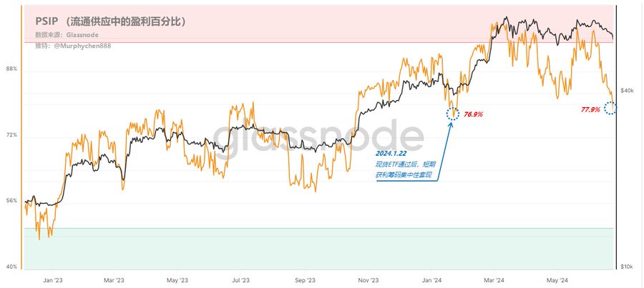Click the May '24 x-axis label

[x=556, y=281]
